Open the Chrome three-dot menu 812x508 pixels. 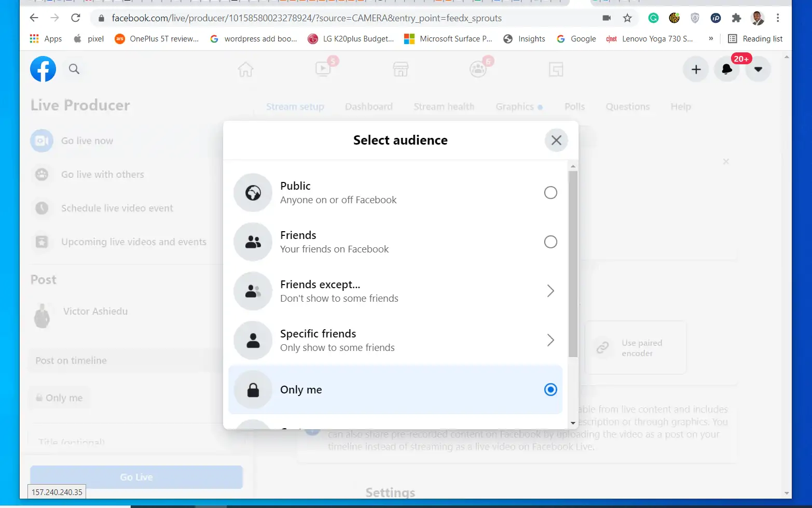tap(778, 18)
